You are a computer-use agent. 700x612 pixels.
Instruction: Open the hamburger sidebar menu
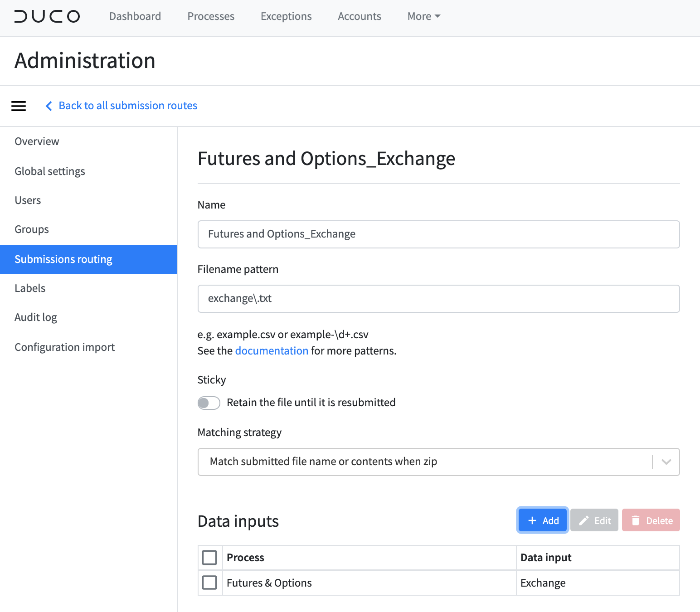click(19, 106)
